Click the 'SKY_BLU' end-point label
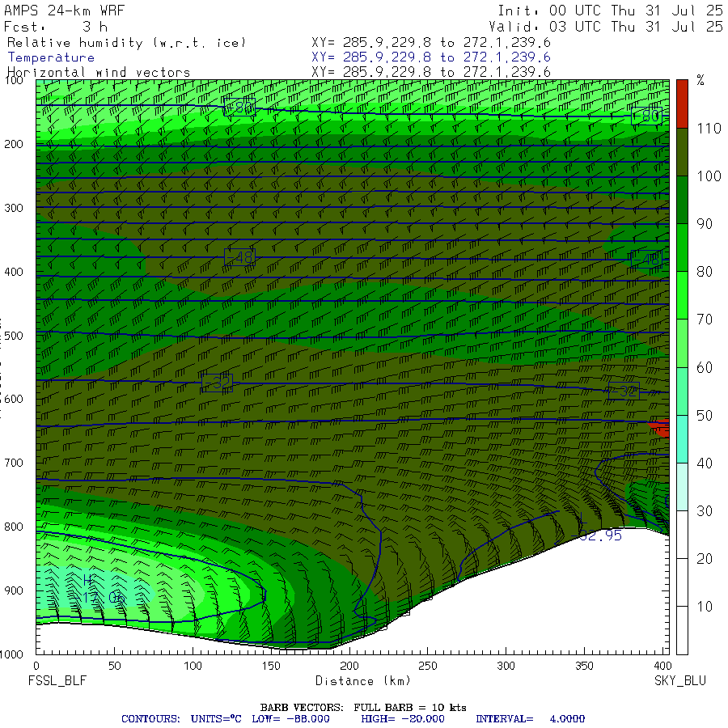 click(680, 681)
